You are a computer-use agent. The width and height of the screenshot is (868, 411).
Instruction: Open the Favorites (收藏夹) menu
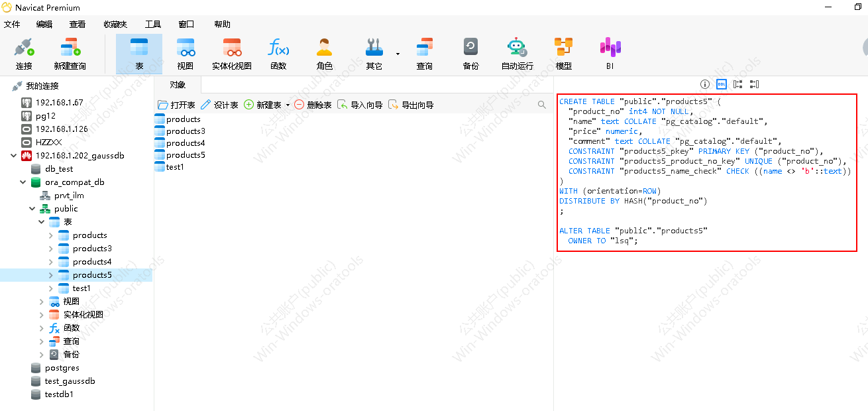(x=115, y=25)
